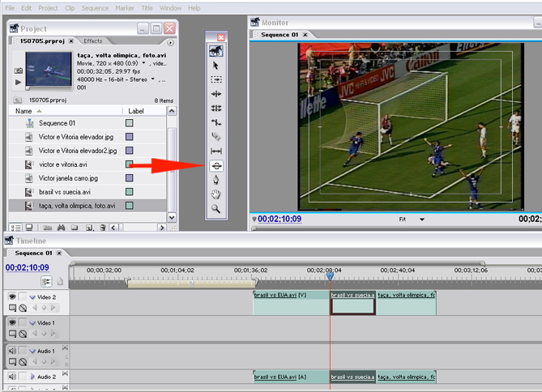This screenshot has height=392, width=542.
Task: Select the Pen tool
Action: click(x=216, y=179)
